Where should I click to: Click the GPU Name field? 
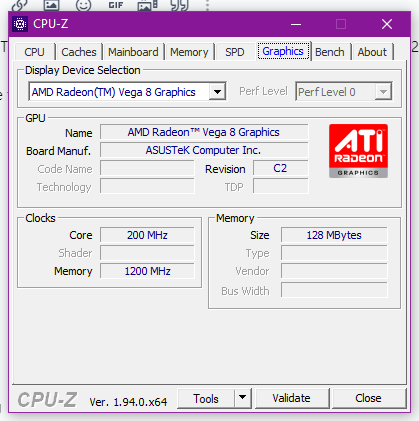(x=204, y=132)
